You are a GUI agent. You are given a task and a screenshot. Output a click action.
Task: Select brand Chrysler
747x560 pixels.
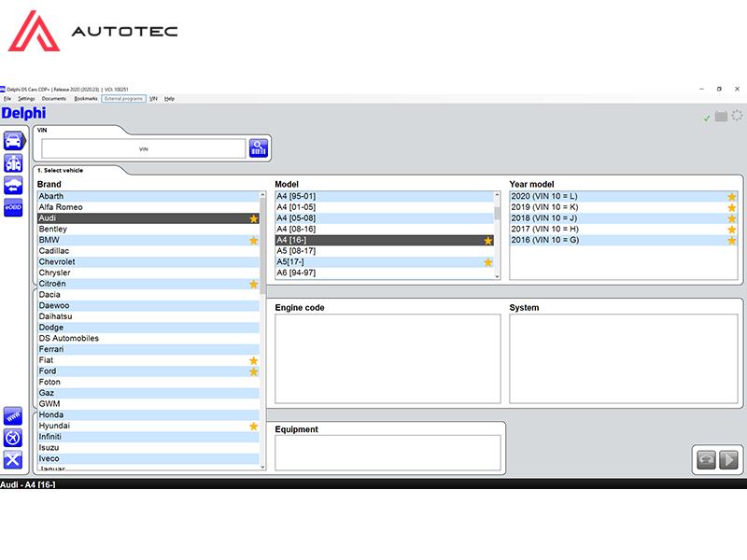point(148,273)
